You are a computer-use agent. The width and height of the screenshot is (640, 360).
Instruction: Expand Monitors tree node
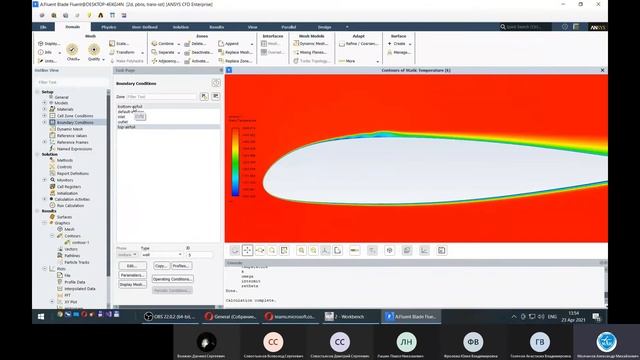pyautogui.click(x=44, y=180)
